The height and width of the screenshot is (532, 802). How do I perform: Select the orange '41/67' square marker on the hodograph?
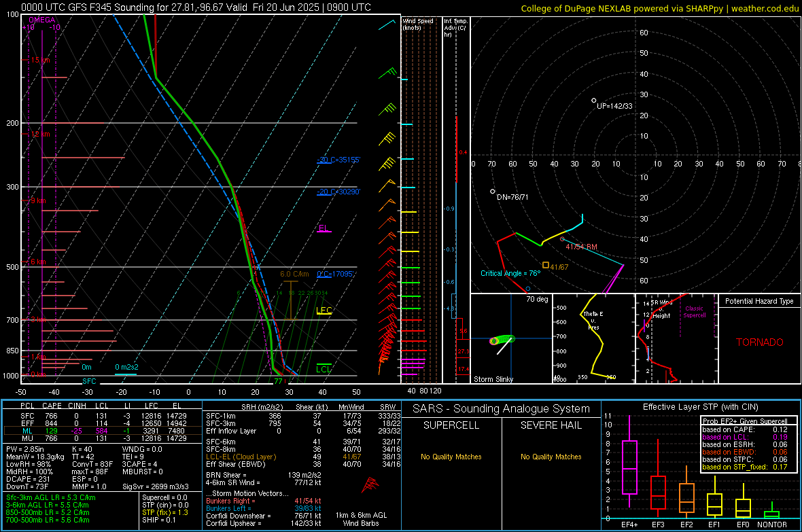[546, 265]
